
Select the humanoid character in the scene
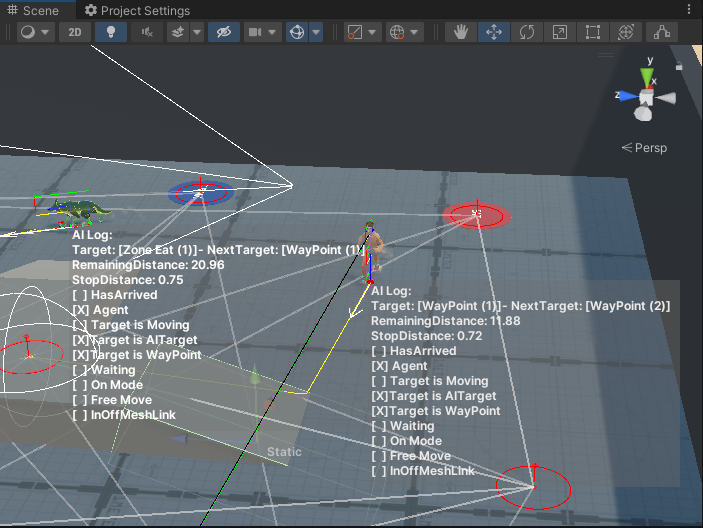tap(371, 248)
